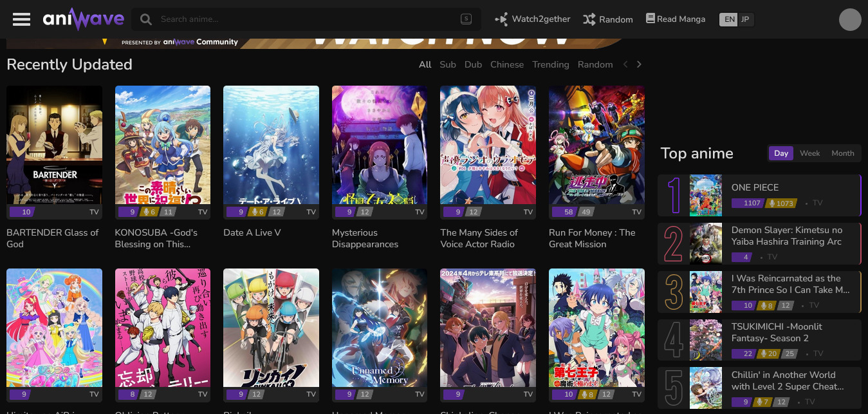
Task: Click Demon Slayer top anime thumbnail
Action: pyautogui.click(x=706, y=243)
